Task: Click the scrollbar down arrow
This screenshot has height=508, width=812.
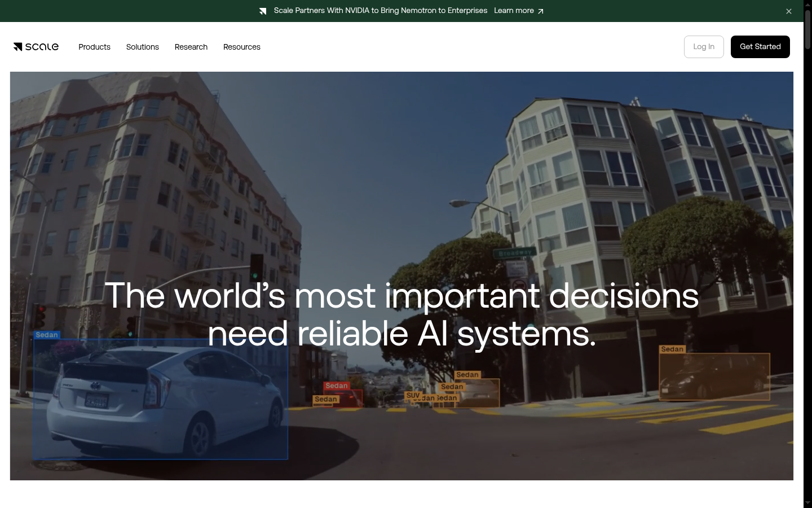Action: 807,503
